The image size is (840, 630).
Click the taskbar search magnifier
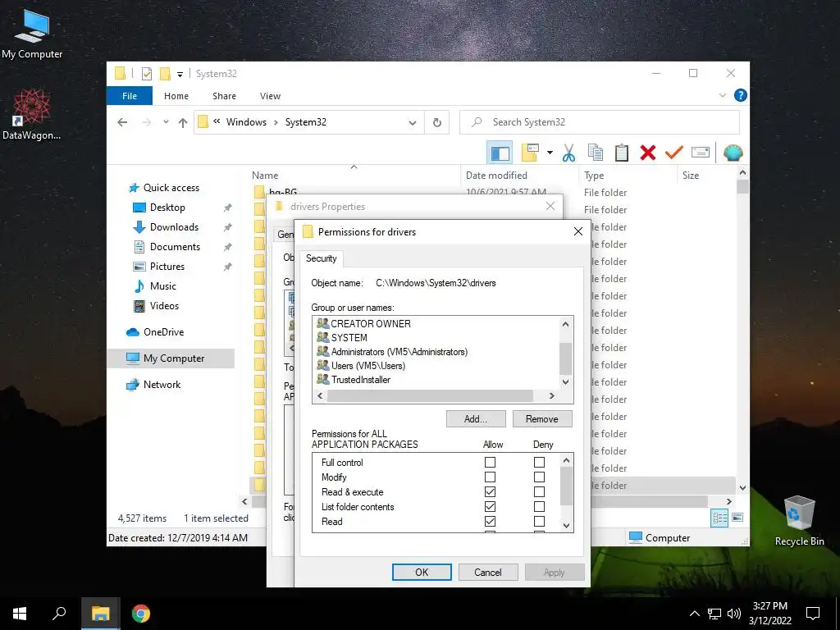pyautogui.click(x=59, y=614)
